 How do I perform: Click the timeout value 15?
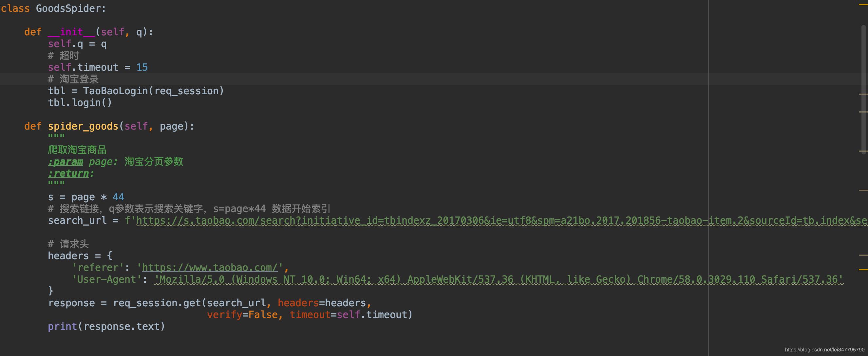(142, 67)
